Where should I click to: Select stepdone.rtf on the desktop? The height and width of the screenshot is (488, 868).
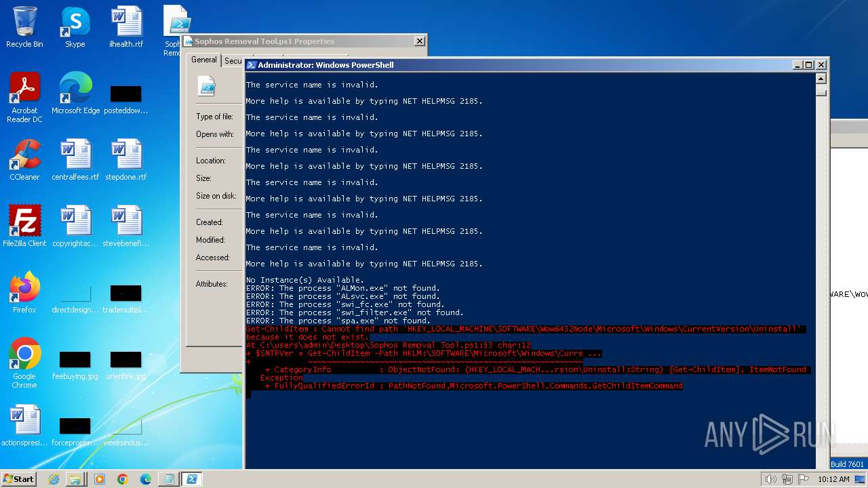[x=126, y=160]
